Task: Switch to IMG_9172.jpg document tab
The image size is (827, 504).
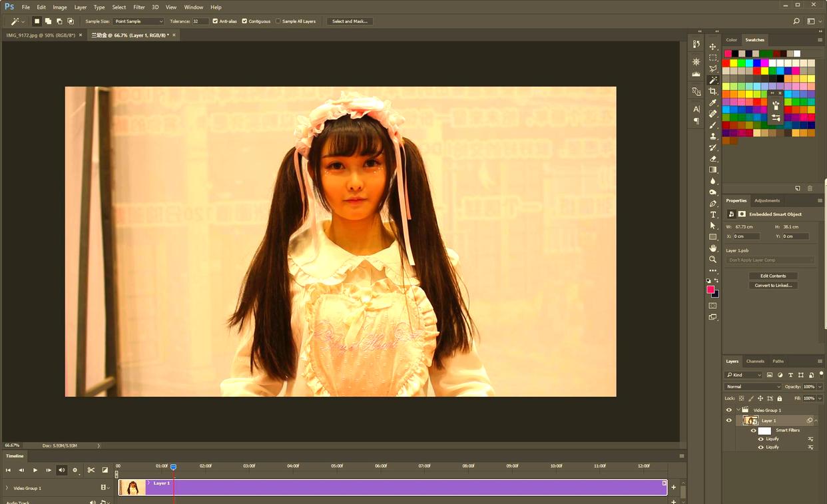Action: (40, 35)
